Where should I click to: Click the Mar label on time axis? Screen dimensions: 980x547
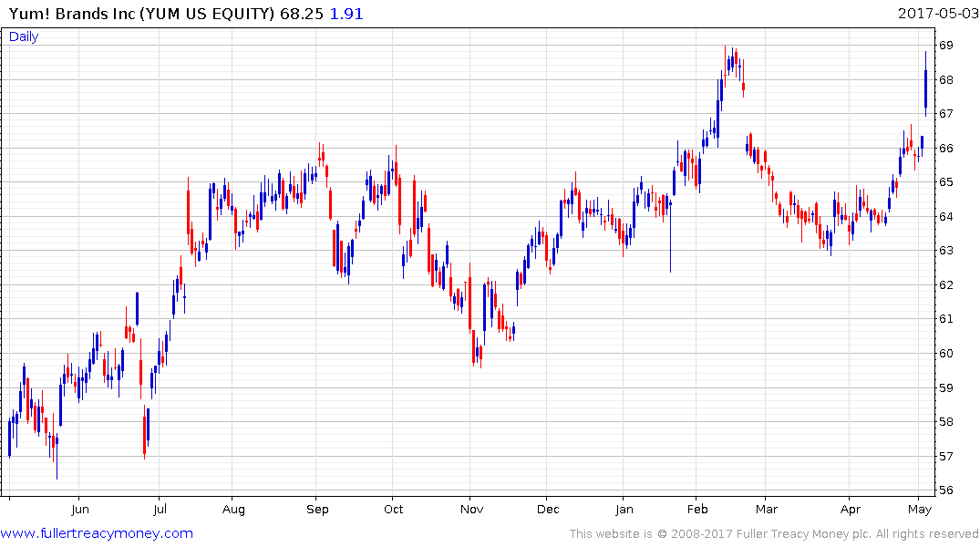(767, 509)
